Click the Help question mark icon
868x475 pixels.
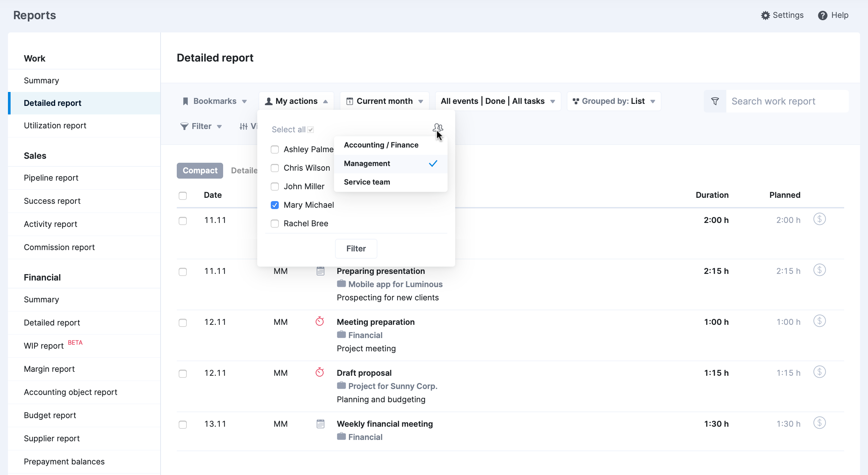(x=823, y=16)
